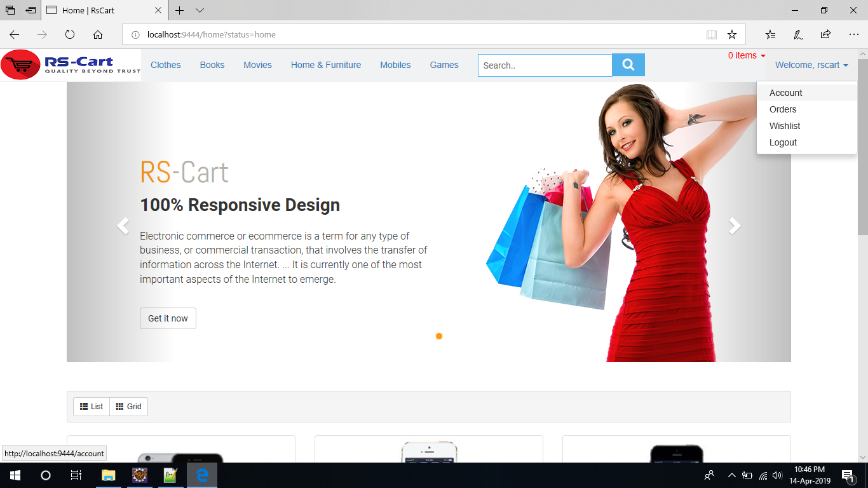Click the Get it now button

(x=168, y=318)
